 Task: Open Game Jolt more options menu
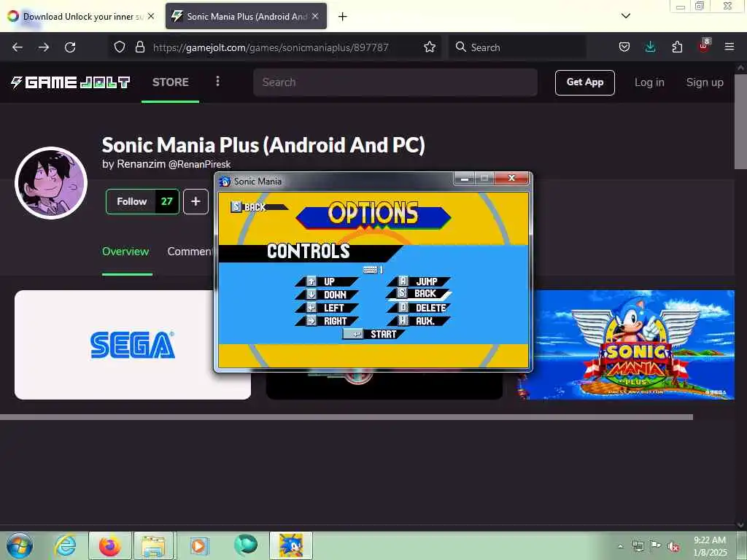pos(217,82)
